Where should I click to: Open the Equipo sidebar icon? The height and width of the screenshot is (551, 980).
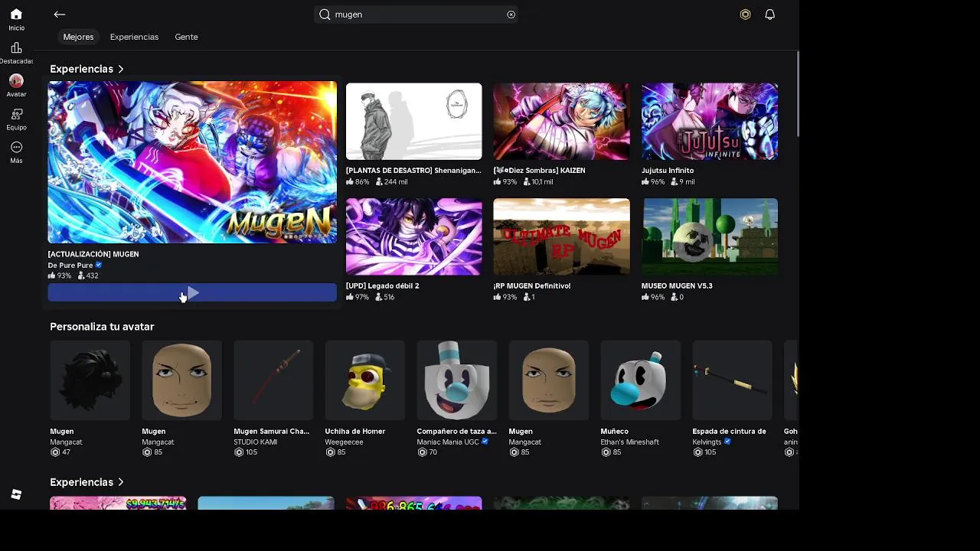(x=16, y=114)
